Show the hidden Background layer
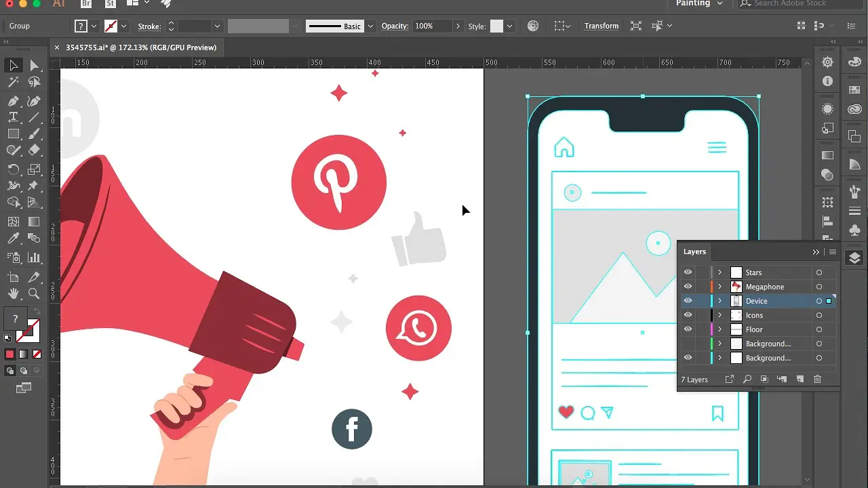This screenshot has width=868, height=488. click(x=688, y=344)
